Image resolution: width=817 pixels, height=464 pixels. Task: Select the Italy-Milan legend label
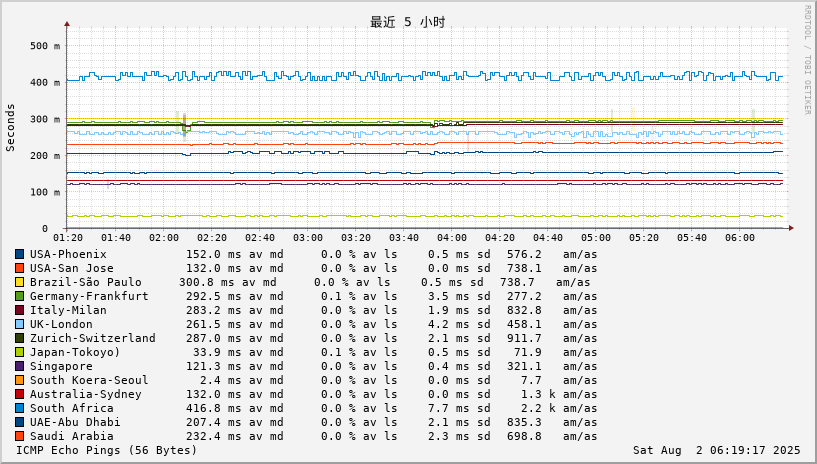[68, 310]
